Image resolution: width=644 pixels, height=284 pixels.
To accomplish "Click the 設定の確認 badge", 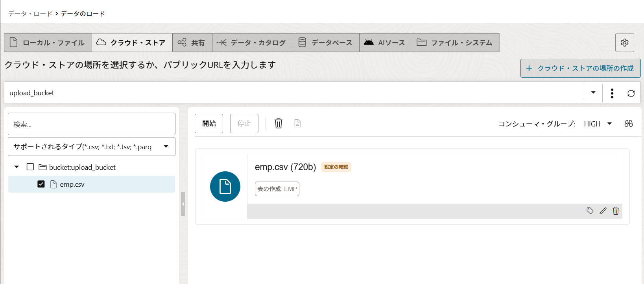I will tap(336, 167).
